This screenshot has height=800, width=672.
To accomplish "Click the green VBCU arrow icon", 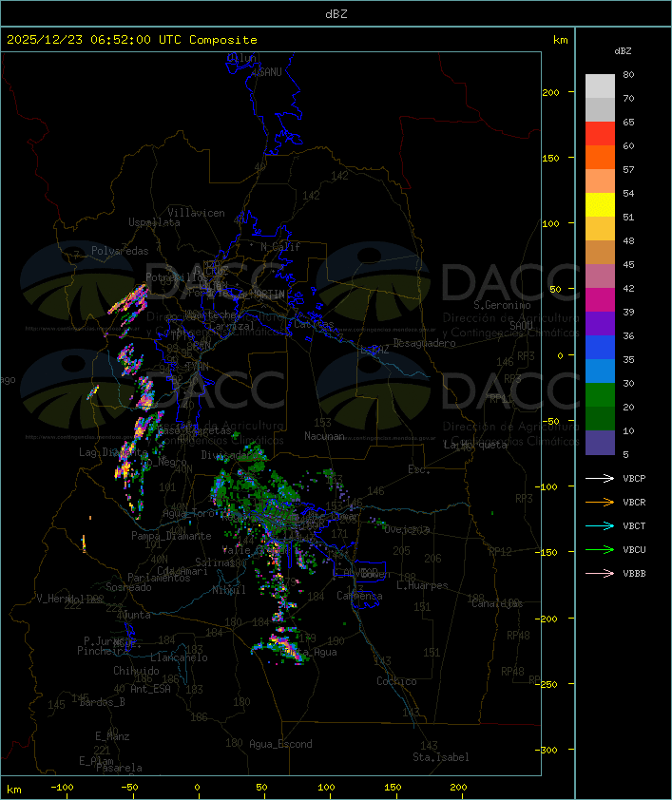I will (600, 549).
